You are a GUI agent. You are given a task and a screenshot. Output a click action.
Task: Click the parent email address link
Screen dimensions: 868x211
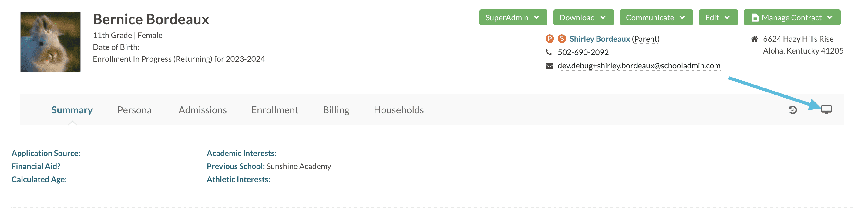(639, 66)
